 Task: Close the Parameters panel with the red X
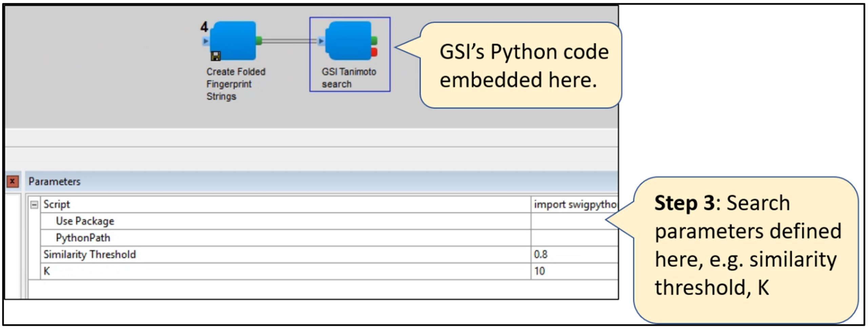pos(12,181)
